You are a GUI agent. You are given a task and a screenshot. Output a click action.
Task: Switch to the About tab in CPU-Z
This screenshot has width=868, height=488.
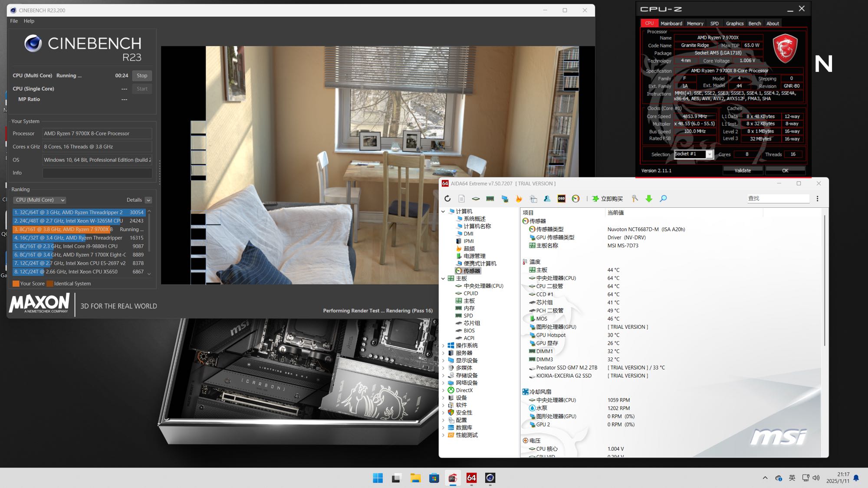[773, 23]
